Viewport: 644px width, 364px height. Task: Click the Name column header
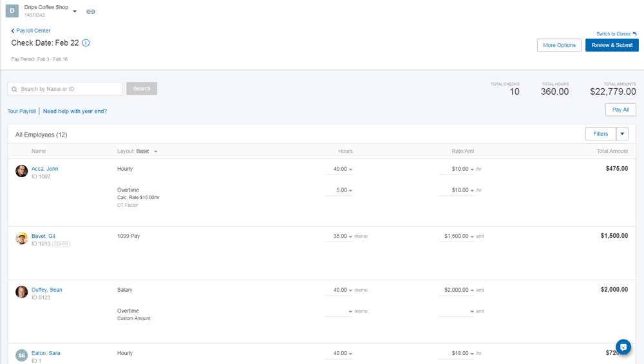click(x=39, y=151)
